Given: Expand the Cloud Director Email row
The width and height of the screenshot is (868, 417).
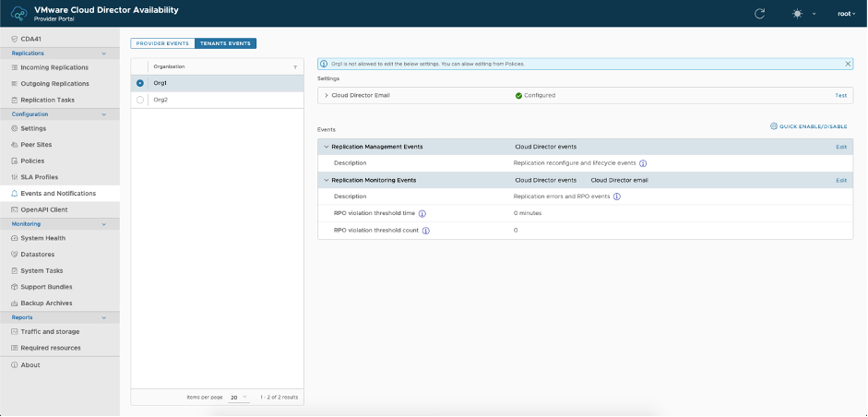Looking at the screenshot, I should pos(326,95).
